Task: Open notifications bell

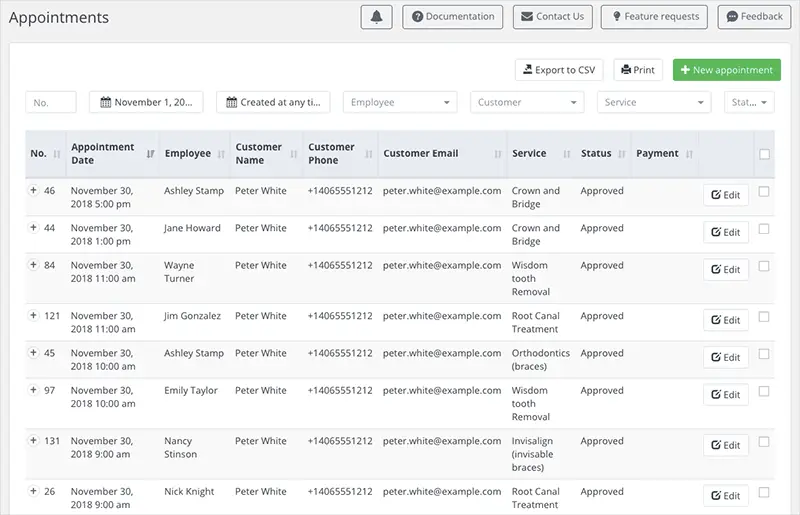Action: click(x=377, y=17)
